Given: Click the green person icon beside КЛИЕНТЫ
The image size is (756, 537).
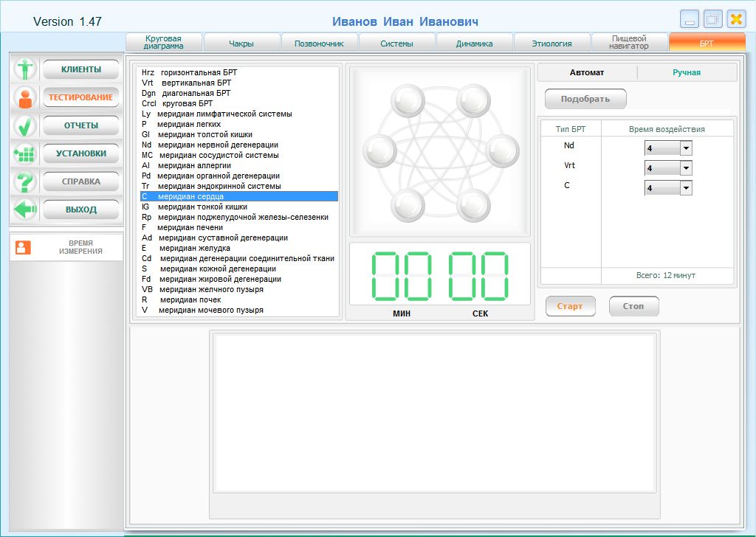Looking at the screenshot, I should [x=26, y=69].
